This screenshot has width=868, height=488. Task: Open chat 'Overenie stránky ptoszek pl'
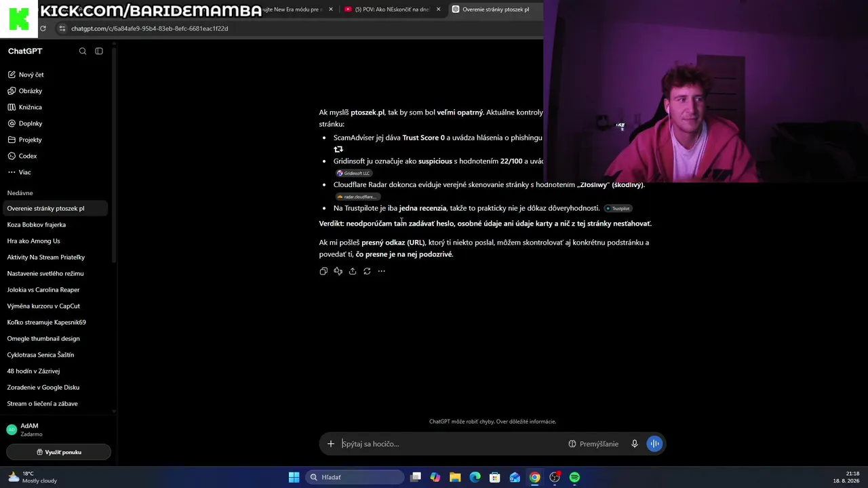coord(56,208)
